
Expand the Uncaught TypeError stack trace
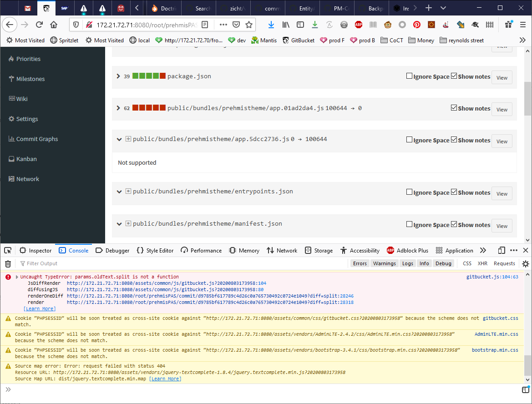pyautogui.click(x=17, y=277)
